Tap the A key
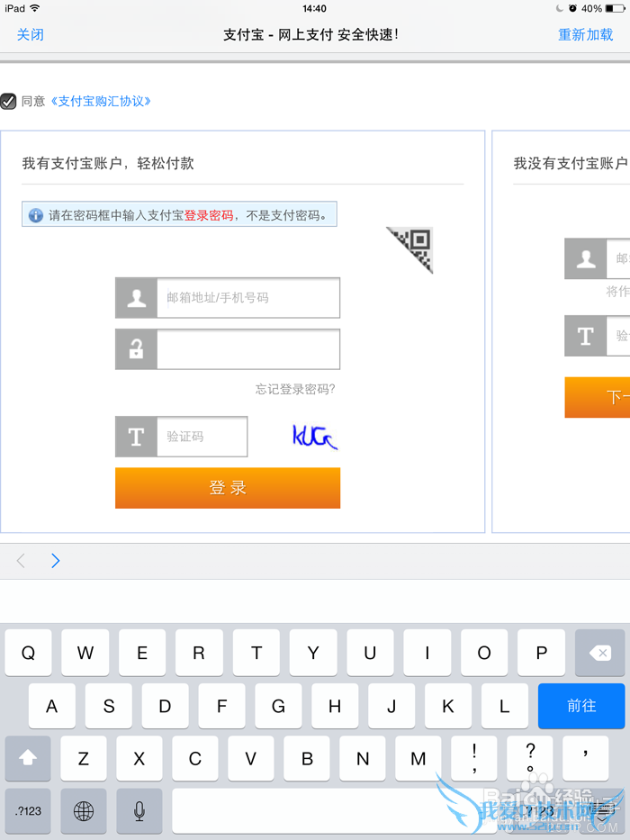630x840 pixels. pyautogui.click(x=52, y=706)
